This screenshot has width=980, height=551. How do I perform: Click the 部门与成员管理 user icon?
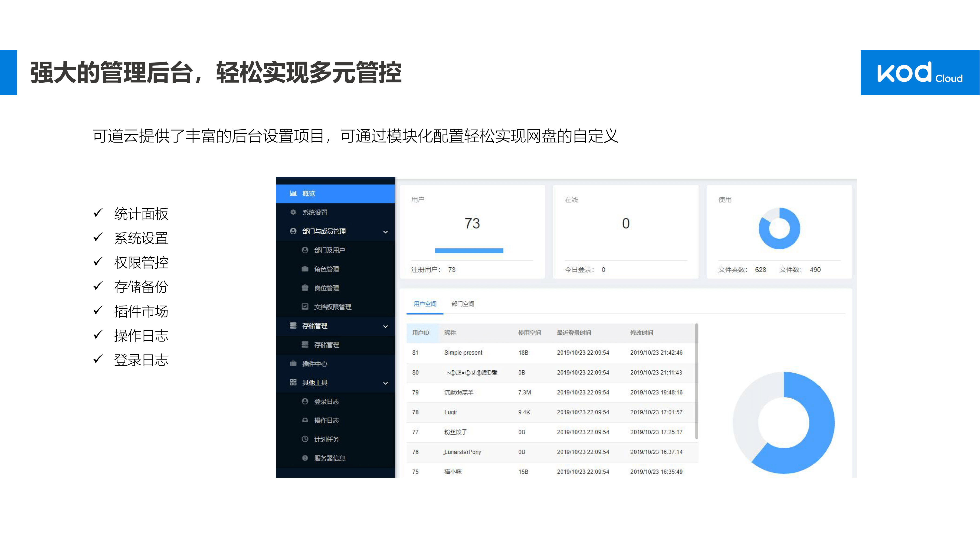293,231
